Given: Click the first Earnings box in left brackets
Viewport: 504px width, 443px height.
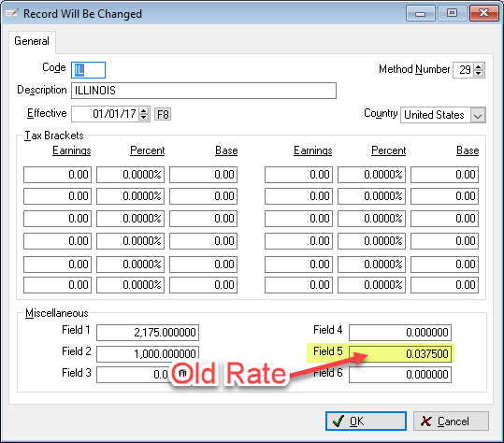Looking at the screenshot, I should coord(58,175).
